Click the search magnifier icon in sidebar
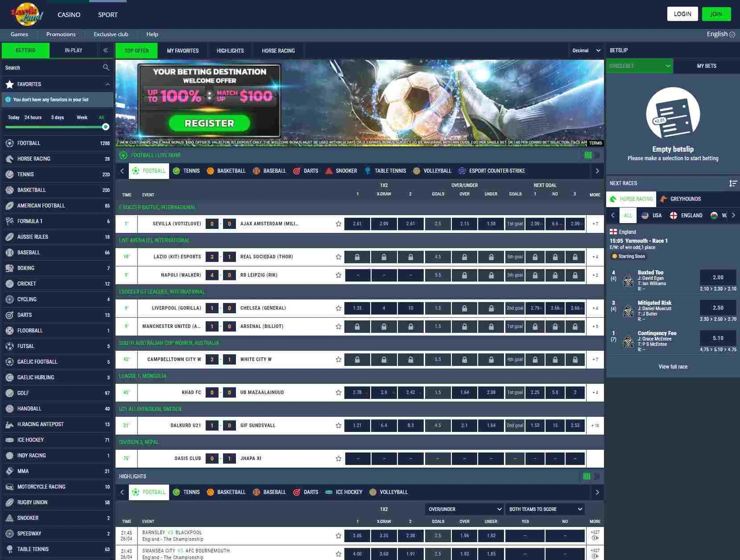Image resolution: width=740 pixels, height=560 pixels. point(106,67)
